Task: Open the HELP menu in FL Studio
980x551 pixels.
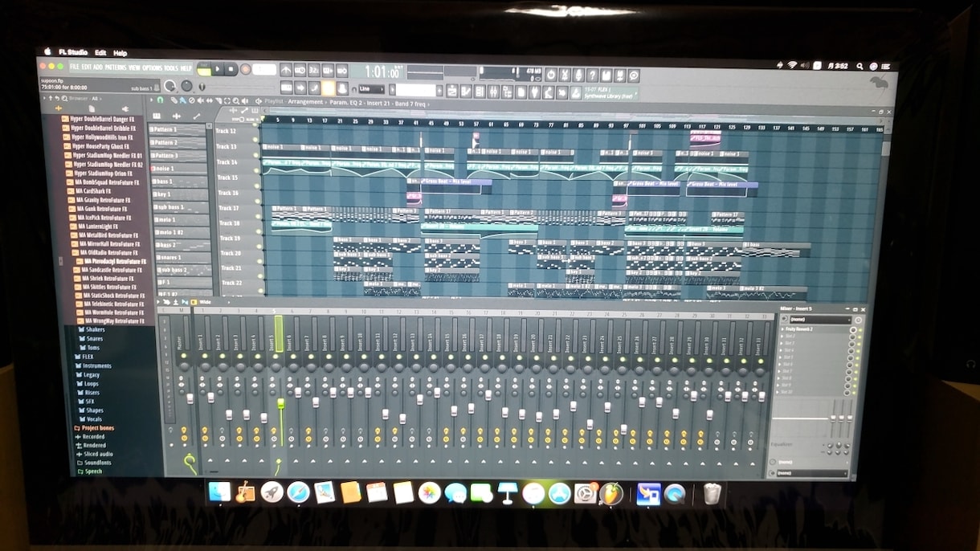Action: click(x=186, y=67)
